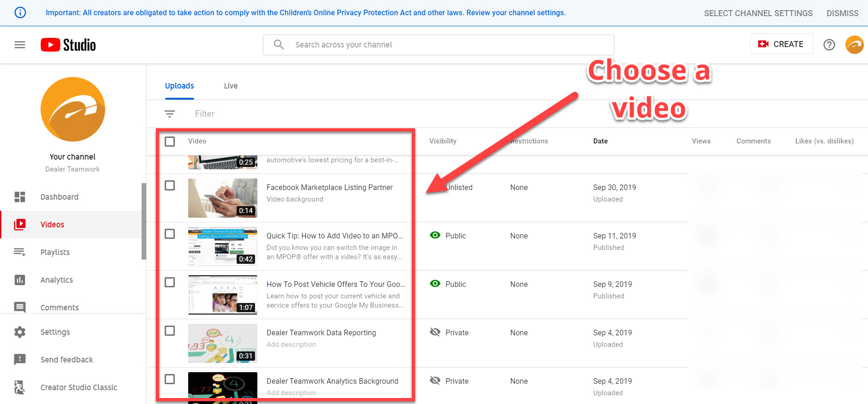Dismiss the privacy notice banner
Screen dimensions: 868x404
(842, 13)
